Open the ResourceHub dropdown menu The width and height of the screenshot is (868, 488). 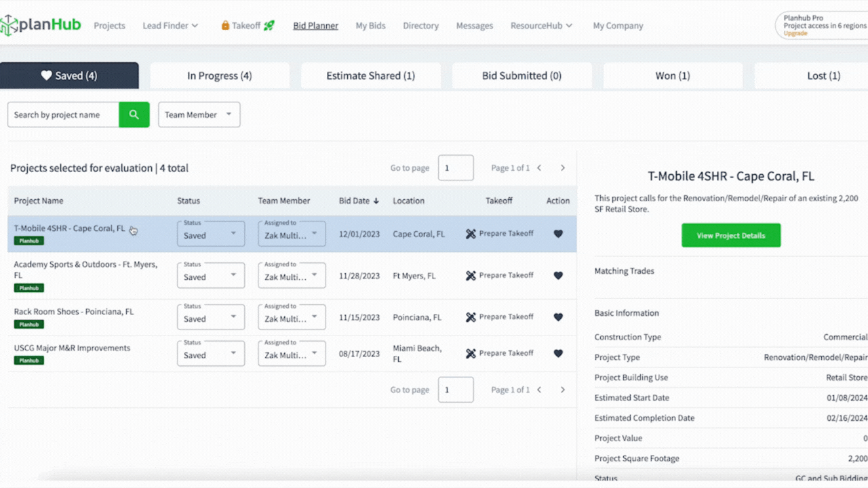click(541, 26)
